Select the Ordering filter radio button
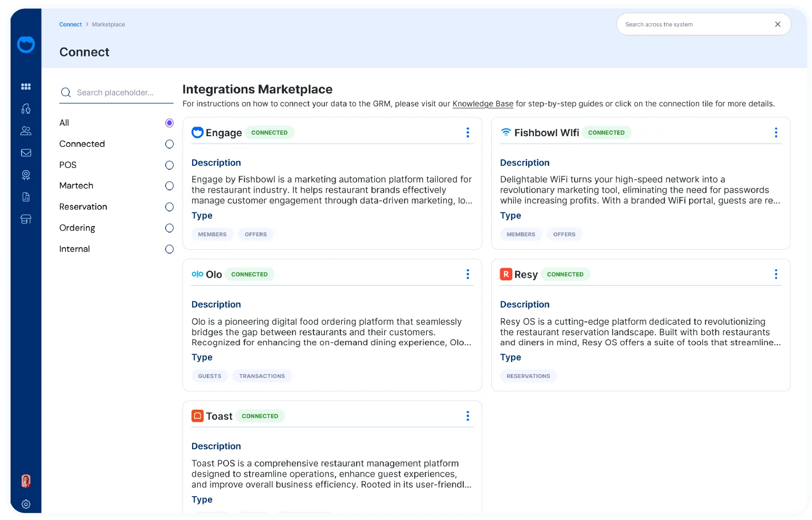This screenshot has height=520, width=812. [x=169, y=228]
